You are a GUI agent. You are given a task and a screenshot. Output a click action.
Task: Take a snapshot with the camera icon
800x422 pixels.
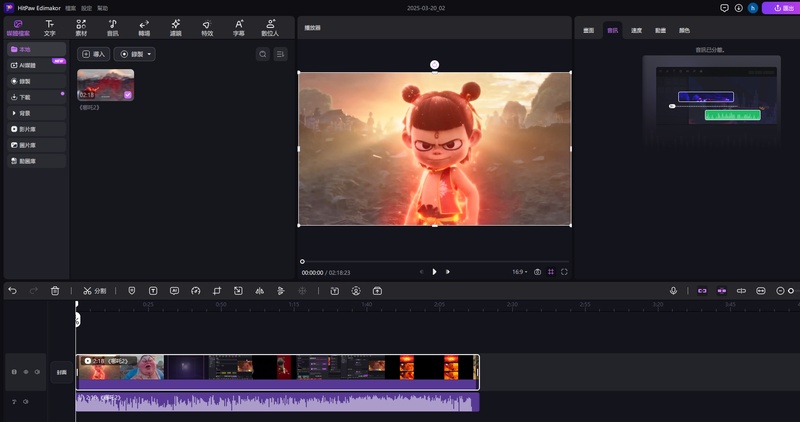click(x=538, y=271)
